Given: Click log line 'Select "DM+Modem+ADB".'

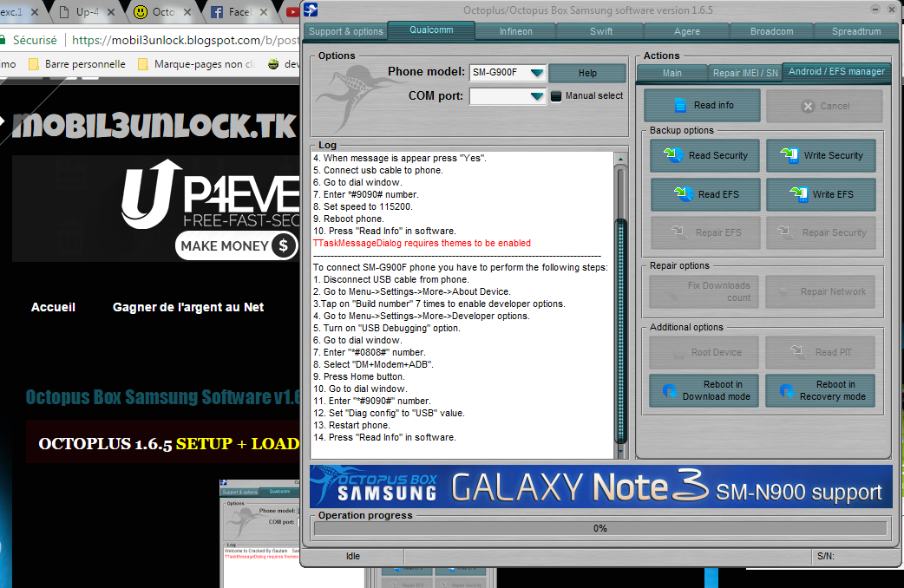Looking at the screenshot, I should pyautogui.click(x=373, y=364).
